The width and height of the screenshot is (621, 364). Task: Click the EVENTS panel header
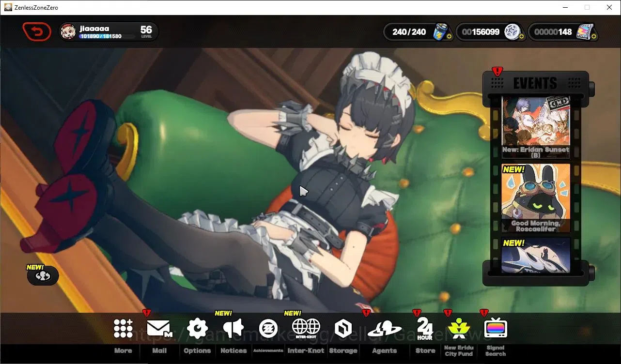pos(535,83)
